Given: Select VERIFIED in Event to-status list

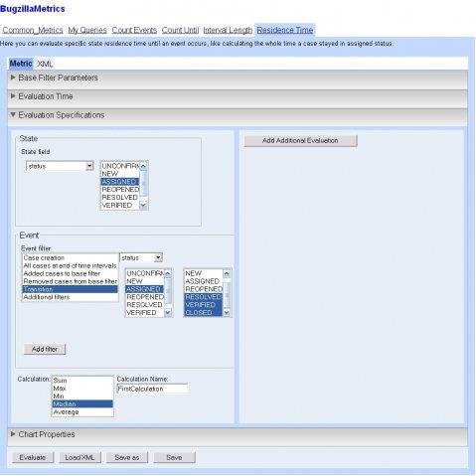Looking at the screenshot, I should (204, 305).
